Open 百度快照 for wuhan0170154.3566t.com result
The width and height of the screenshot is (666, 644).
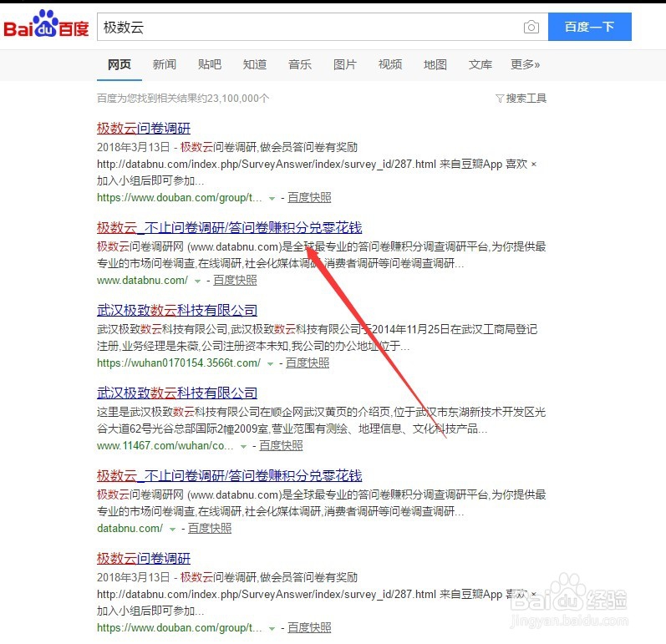[x=308, y=363]
